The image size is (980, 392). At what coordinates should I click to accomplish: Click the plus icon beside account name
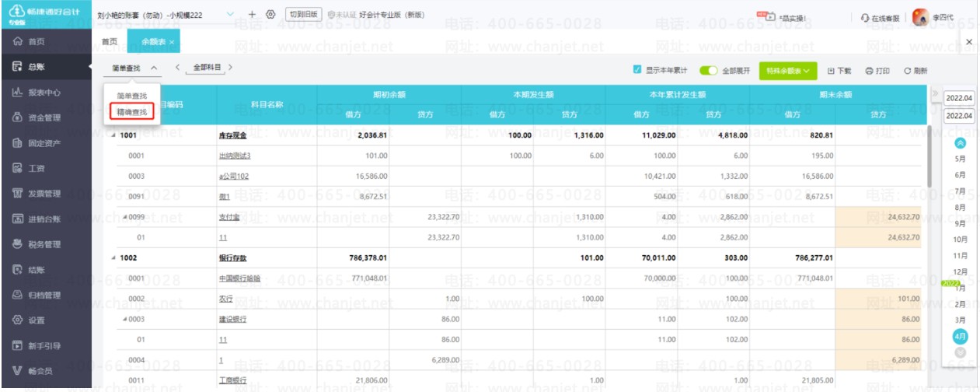[x=252, y=15]
